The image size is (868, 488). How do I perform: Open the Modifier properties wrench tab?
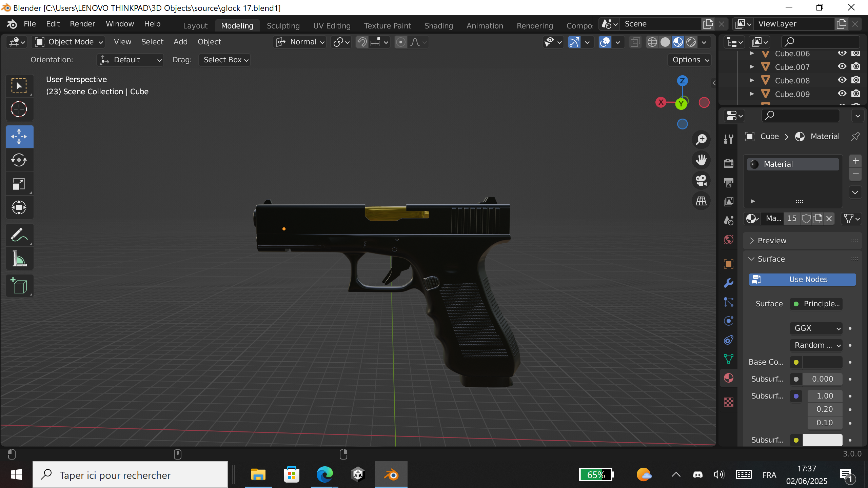(728, 283)
